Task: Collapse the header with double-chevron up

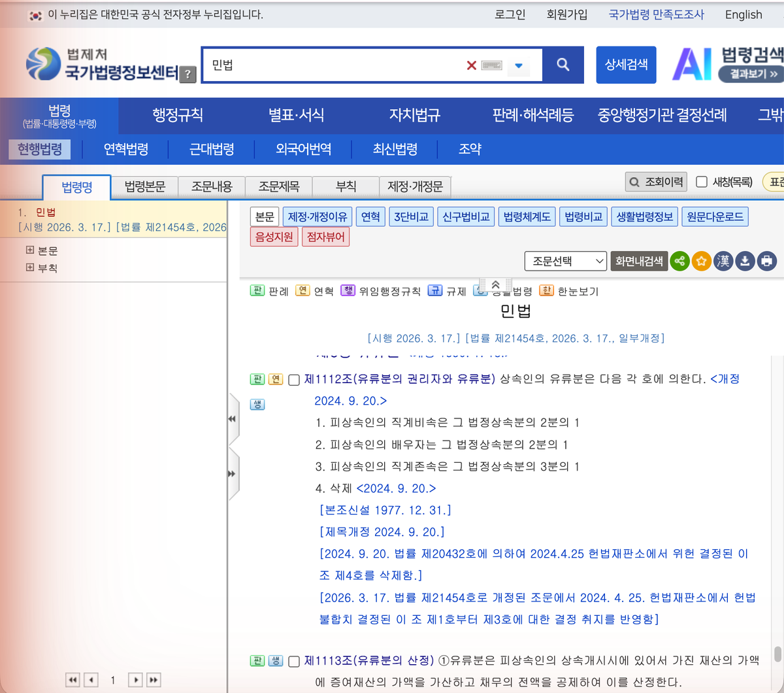Action: pos(495,285)
